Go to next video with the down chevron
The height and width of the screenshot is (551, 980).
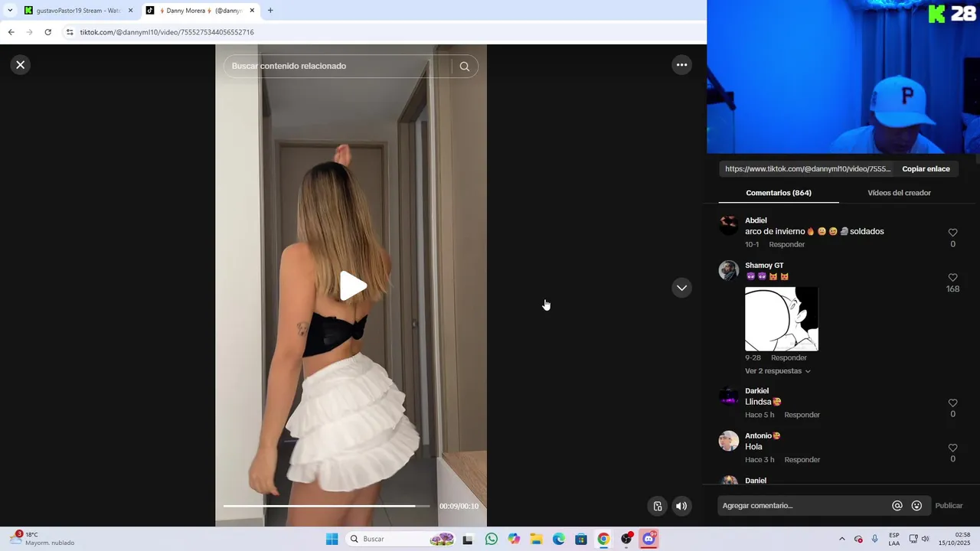click(x=681, y=288)
